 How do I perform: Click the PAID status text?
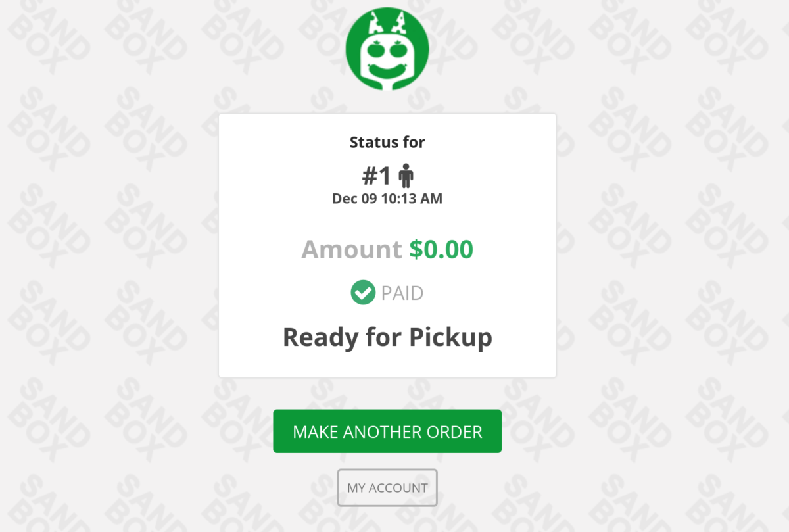click(x=402, y=293)
